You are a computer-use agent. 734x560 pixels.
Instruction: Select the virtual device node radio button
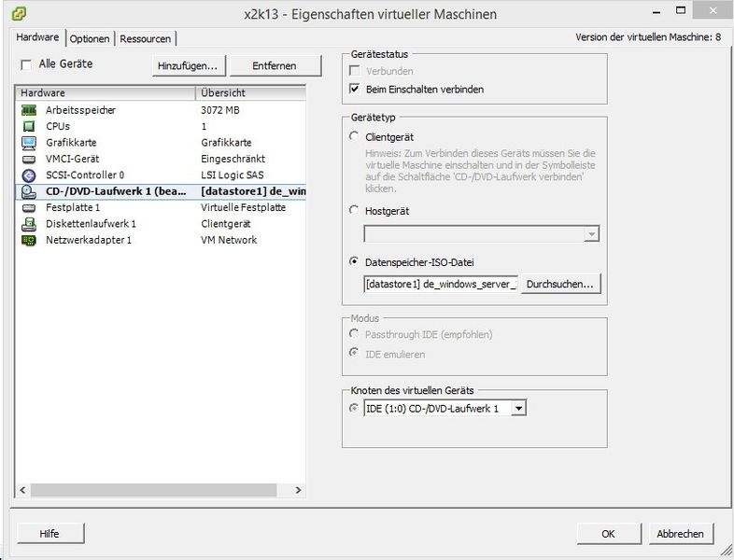point(354,409)
